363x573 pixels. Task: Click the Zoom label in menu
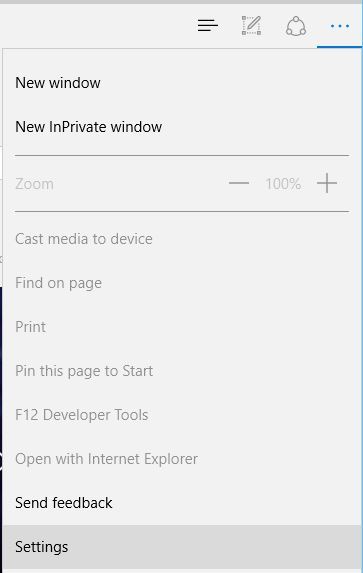click(x=34, y=184)
